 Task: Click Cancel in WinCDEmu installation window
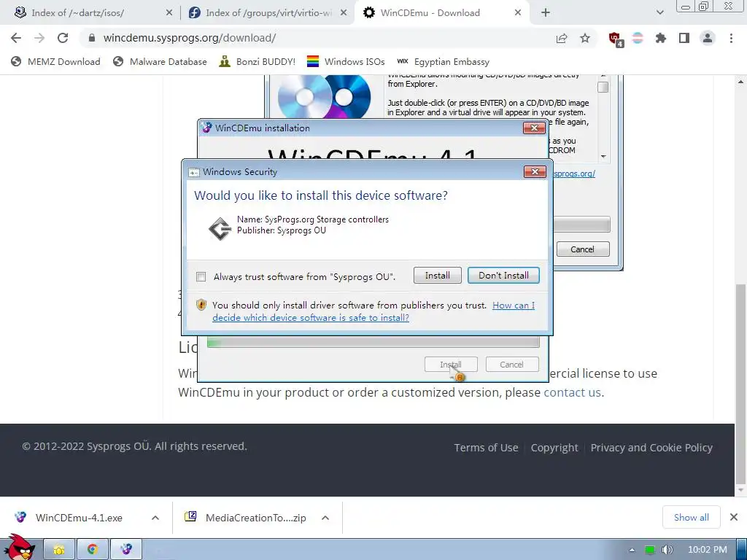point(512,365)
